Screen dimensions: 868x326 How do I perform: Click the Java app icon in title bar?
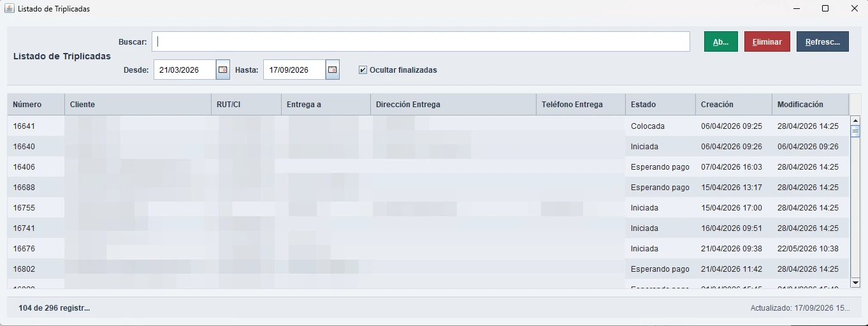click(x=10, y=8)
